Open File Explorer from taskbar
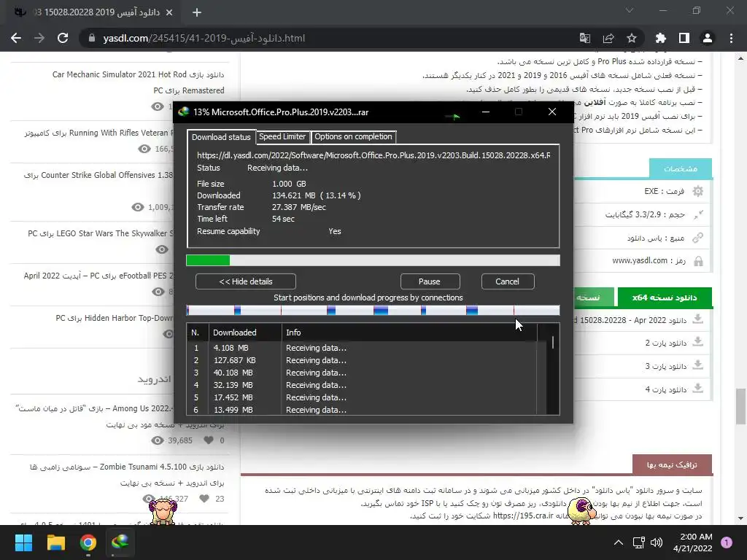This screenshot has width=747, height=560. click(x=55, y=542)
